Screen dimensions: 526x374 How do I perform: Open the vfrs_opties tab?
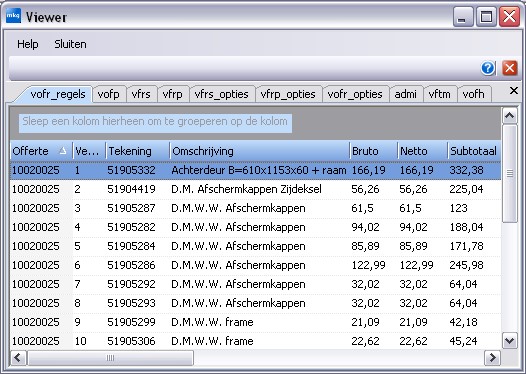pos(221,94)
